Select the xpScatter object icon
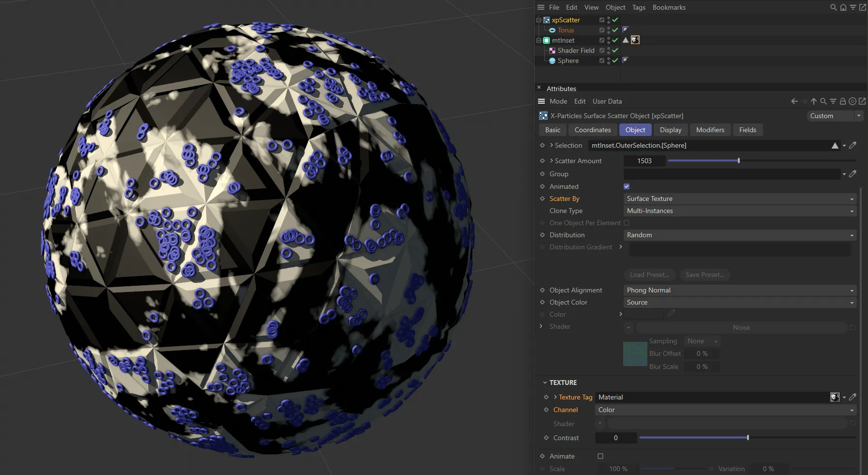The image size is (868, 475). (x=547, y=20)
